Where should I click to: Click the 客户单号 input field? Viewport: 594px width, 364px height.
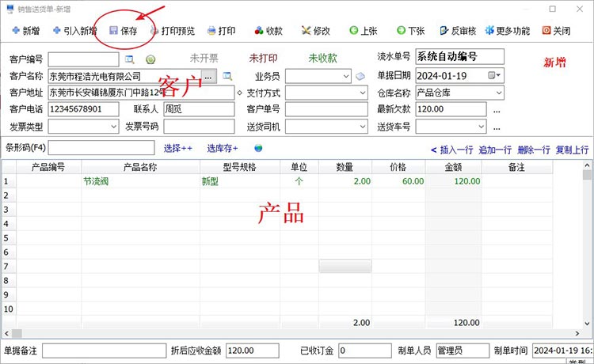pyautogui.click(x=326, y=109)
